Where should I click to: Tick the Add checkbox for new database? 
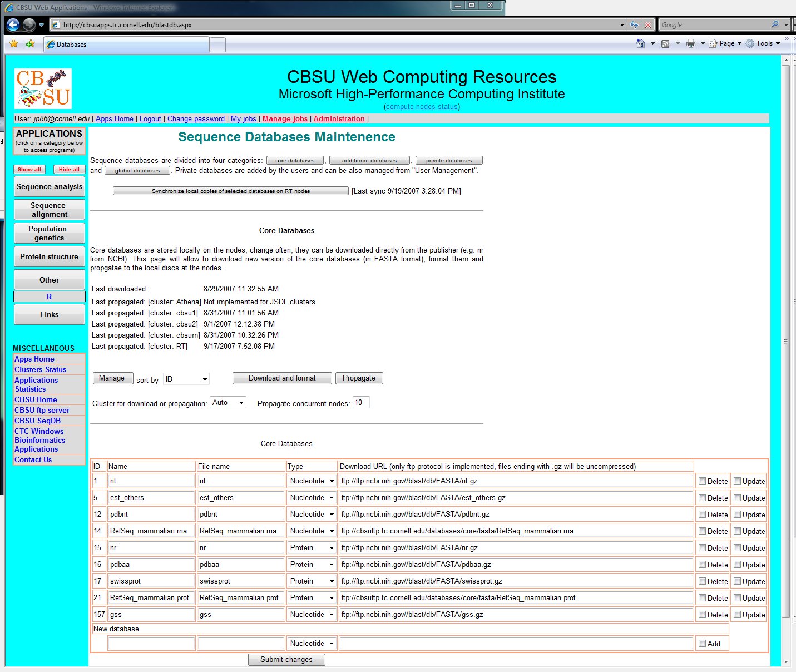pos(703,644)
